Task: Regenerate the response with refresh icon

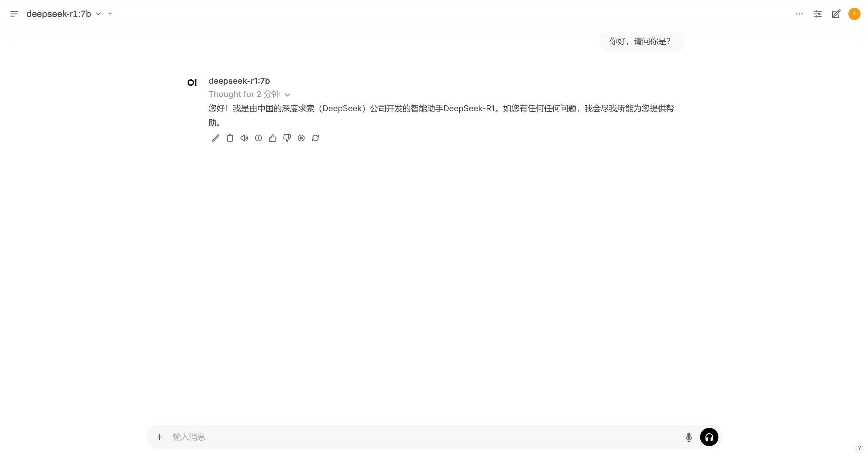Action: coord(315,138)
